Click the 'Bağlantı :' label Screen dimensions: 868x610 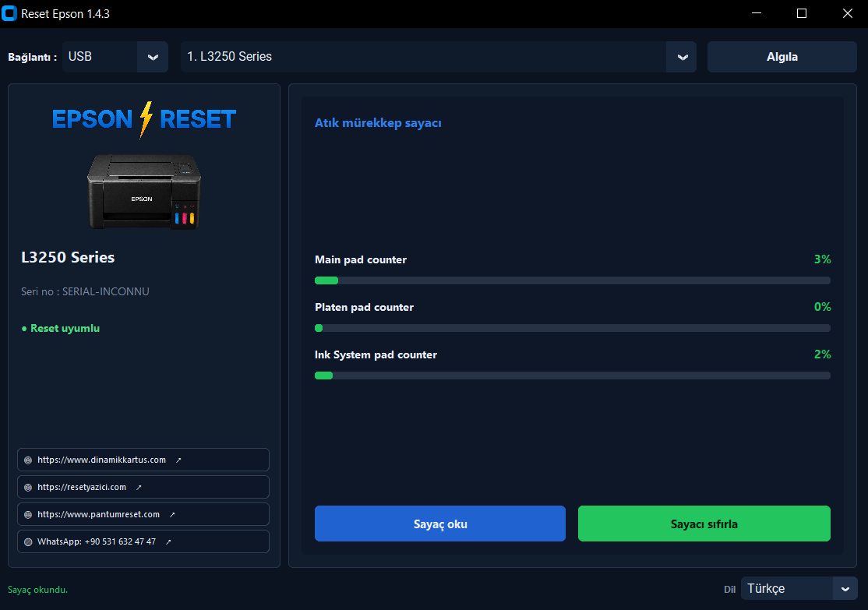pos(32,57)
